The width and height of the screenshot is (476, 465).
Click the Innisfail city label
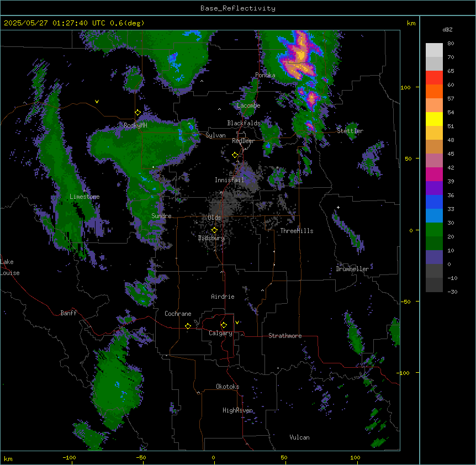coord(229,180)
